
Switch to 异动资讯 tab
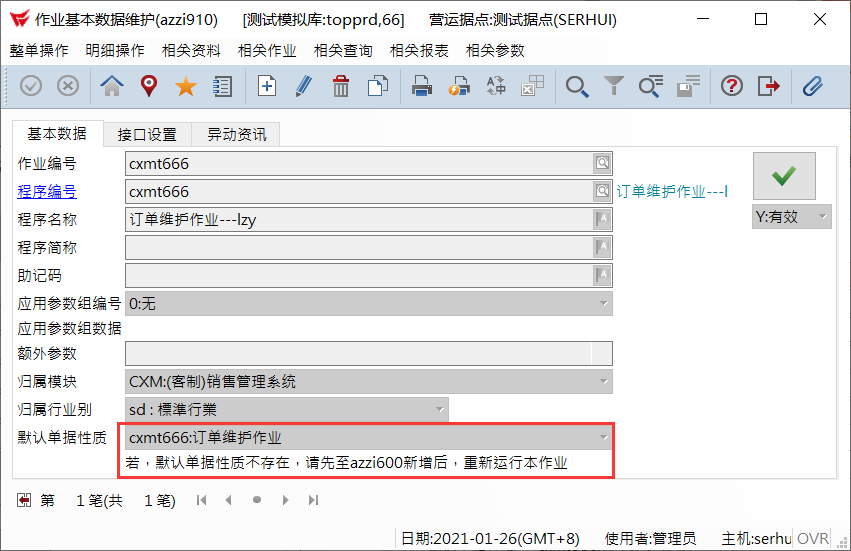[237, 135]
